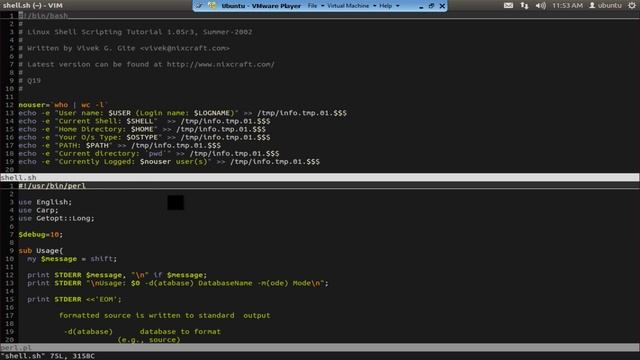Open the mail indicator icon
The height and width of the screenshot is (360, 640).
pos(508,5)
